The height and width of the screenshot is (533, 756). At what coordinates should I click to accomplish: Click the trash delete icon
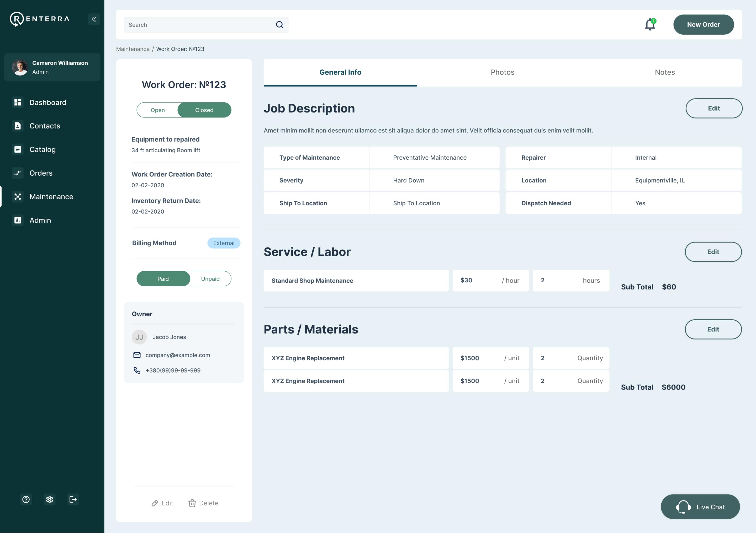pos(192,503)
